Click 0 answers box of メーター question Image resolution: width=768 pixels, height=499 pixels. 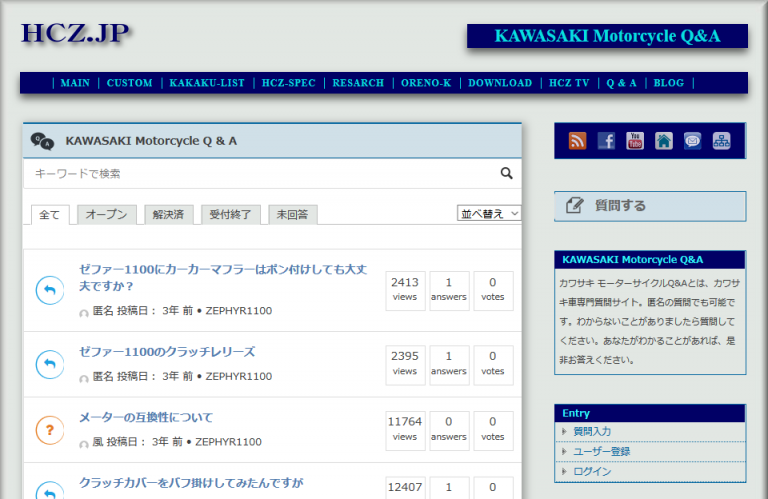[449, 431]
